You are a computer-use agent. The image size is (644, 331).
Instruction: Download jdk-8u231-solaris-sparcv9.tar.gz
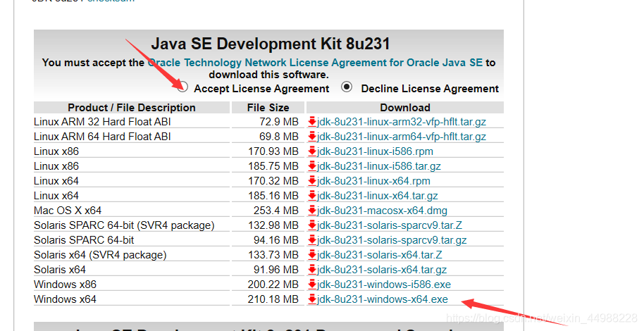pyautogui.click(x=392, y=240)
